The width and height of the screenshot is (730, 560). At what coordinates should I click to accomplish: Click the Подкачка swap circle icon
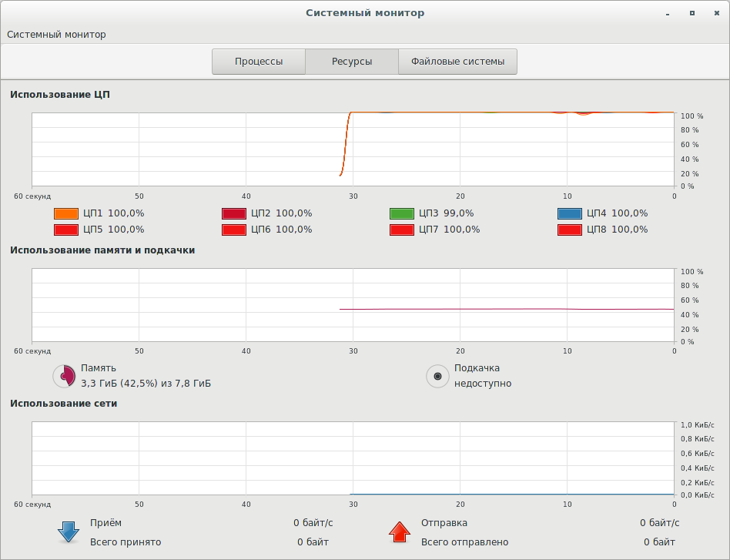[x=437, y=376]
